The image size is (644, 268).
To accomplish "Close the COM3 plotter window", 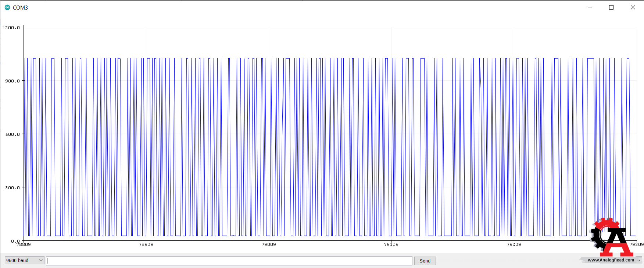I will coord(633,7).
